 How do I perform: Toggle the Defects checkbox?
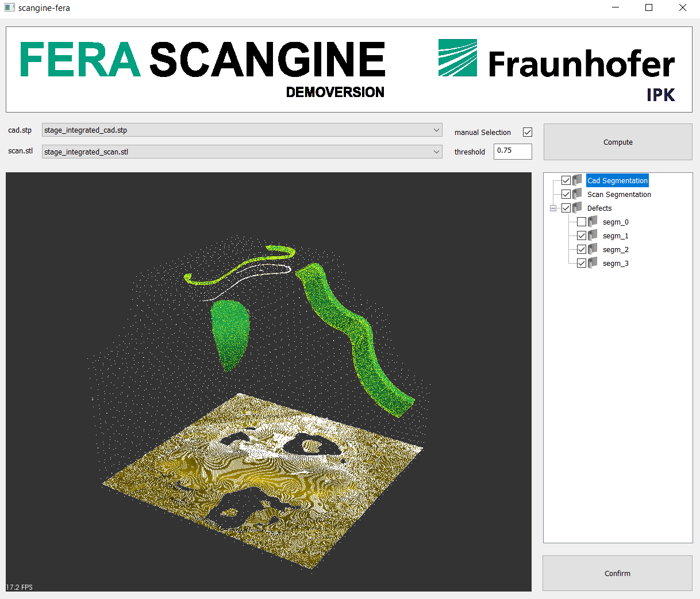pyautogui.click(x=566, y=208)
